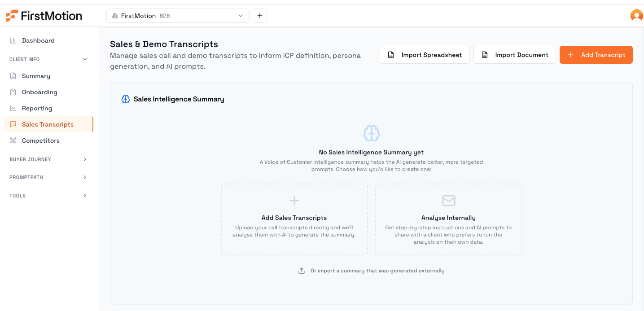Select Sales Transcripts in sidebar
Viewport: 644px width, 311px height.
tap(49, 124)
